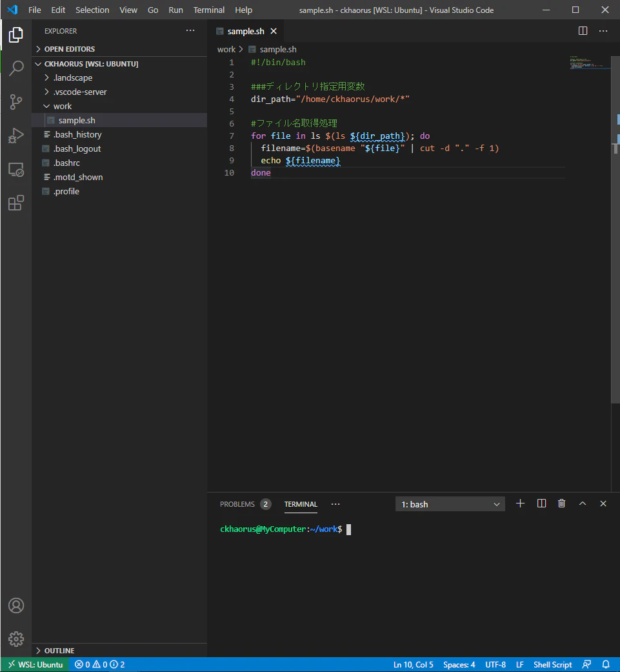
Task: Close the sample.sh editor tab
Action: click(274, 31)
